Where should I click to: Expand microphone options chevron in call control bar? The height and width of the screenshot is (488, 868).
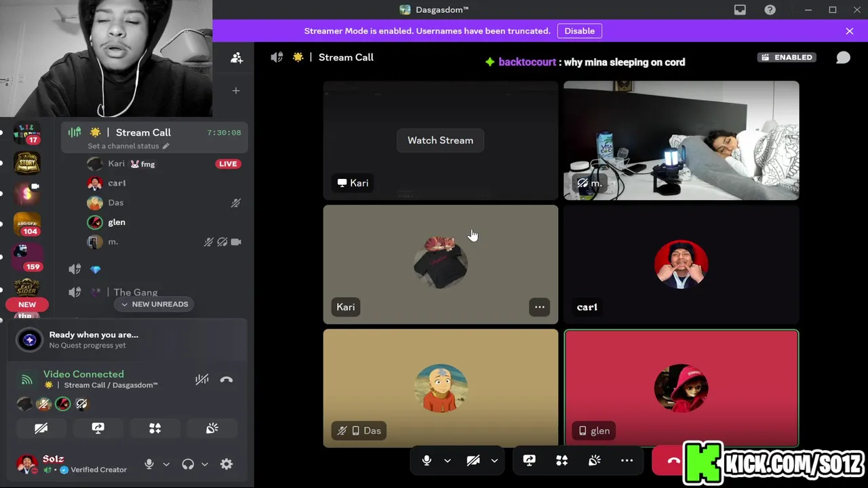coord(448,461)
